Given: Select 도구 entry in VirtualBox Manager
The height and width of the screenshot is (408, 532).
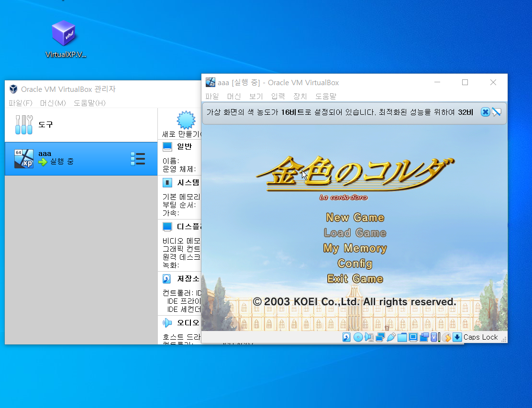Looking at the screenshot, I should click(x=81, y=124).
